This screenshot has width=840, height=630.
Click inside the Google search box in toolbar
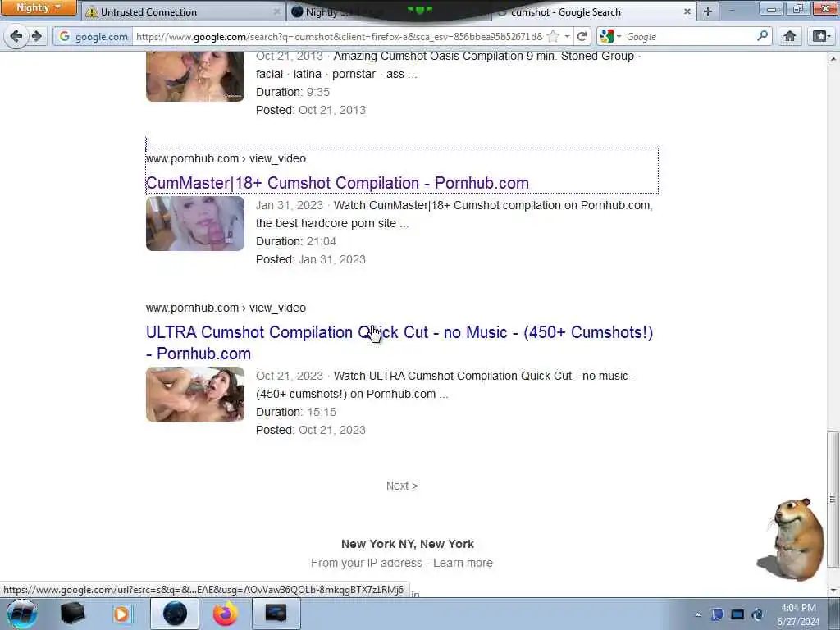689,36
